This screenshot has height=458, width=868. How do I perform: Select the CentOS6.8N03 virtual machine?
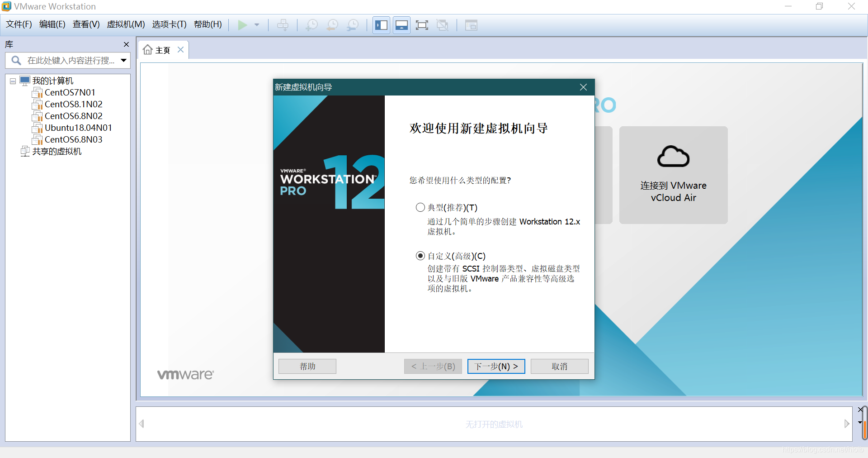(74, 140)
